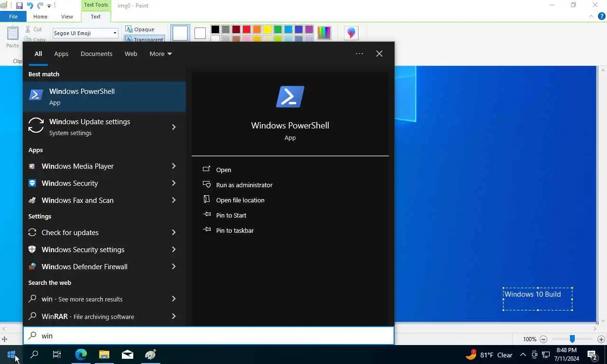Open the Paint File menu

click(x=13, y=17)
